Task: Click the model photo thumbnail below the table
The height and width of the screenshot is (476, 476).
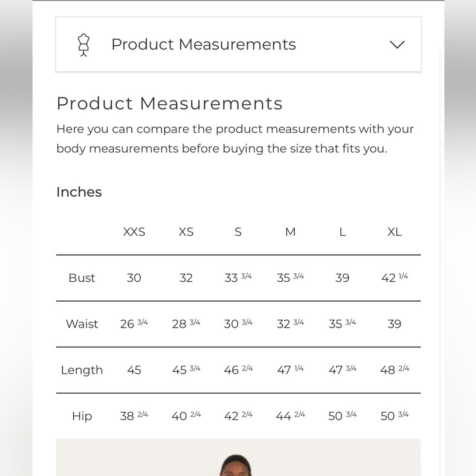Action: click(238, 457)
